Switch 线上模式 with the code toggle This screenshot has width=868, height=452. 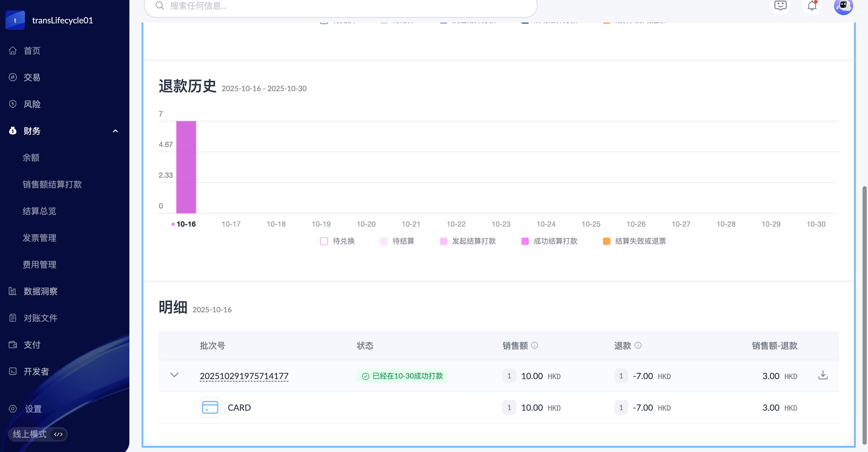tap(59, 434)
